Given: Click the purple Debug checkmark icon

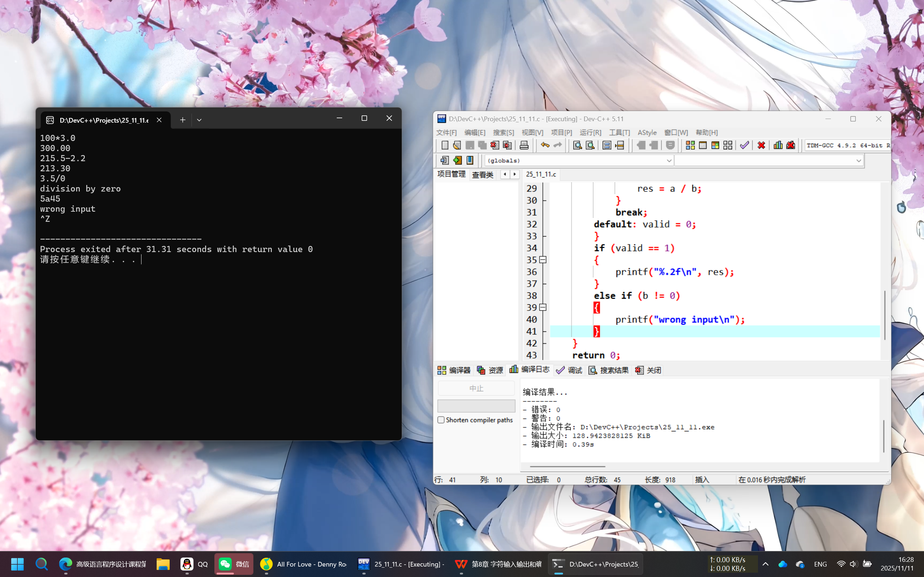Looking at the screenshot, I should click(744, 145).
